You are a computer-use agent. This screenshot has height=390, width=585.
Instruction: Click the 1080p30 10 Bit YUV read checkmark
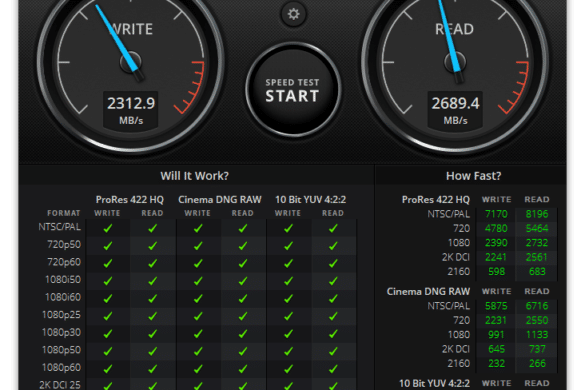(333, 333)
